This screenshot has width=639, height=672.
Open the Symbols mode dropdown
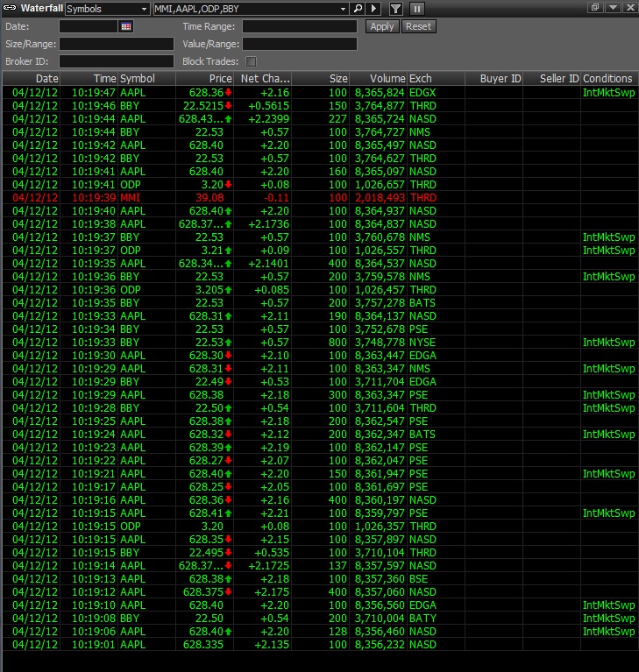(107, 9)
